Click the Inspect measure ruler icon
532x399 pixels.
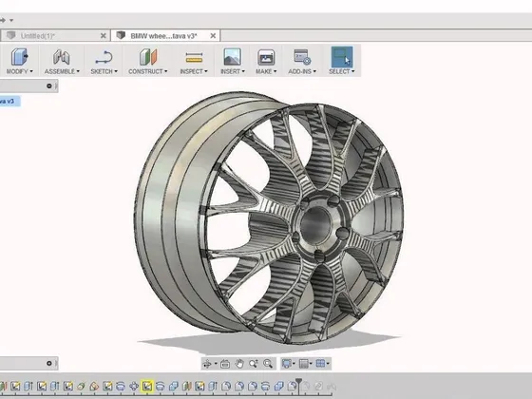(x=194, y=58)
